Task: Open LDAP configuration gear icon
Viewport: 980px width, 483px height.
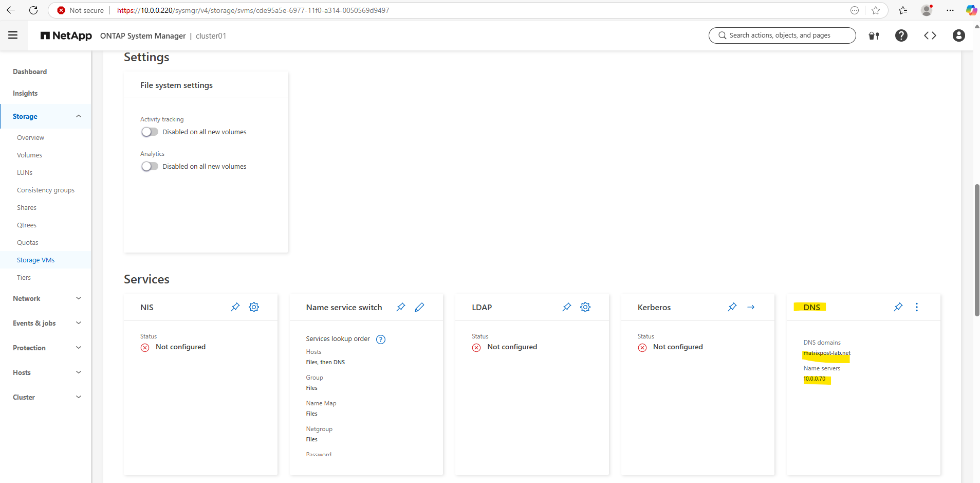Action: coord(585,307)
